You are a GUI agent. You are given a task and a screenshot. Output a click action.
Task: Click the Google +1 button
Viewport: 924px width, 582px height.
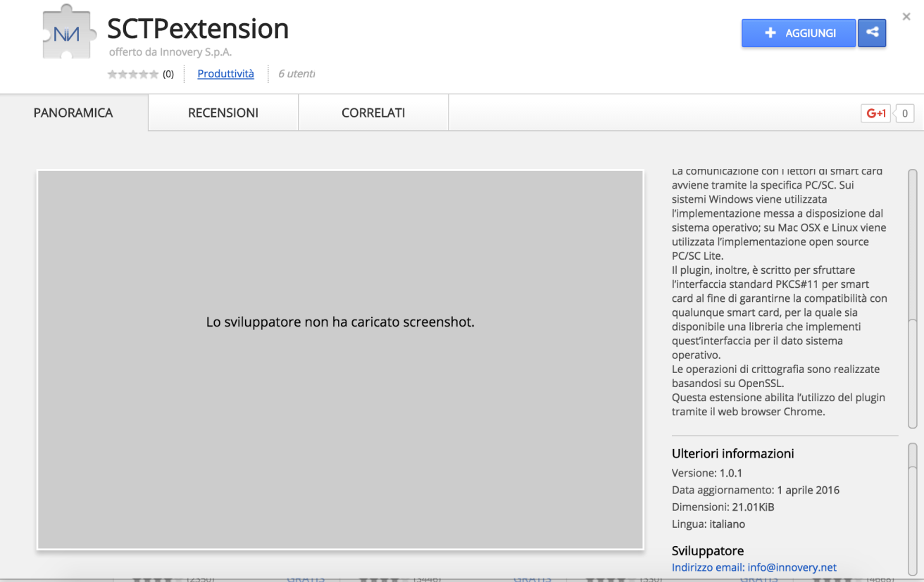point(875,113)
